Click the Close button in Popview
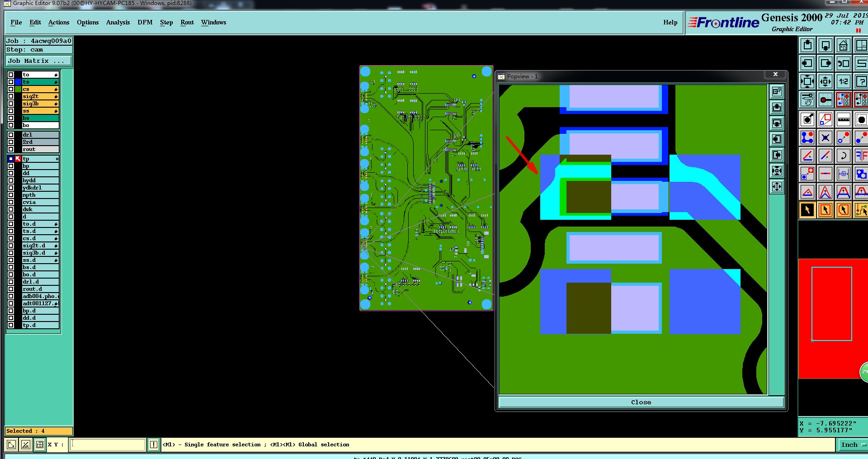868x459 pixels. [x=641, y=402]
